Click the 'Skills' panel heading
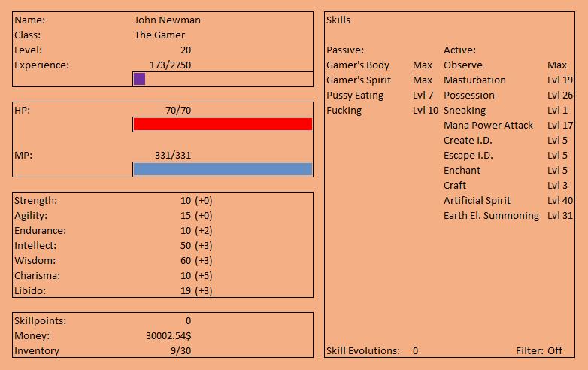 (338, 20)
